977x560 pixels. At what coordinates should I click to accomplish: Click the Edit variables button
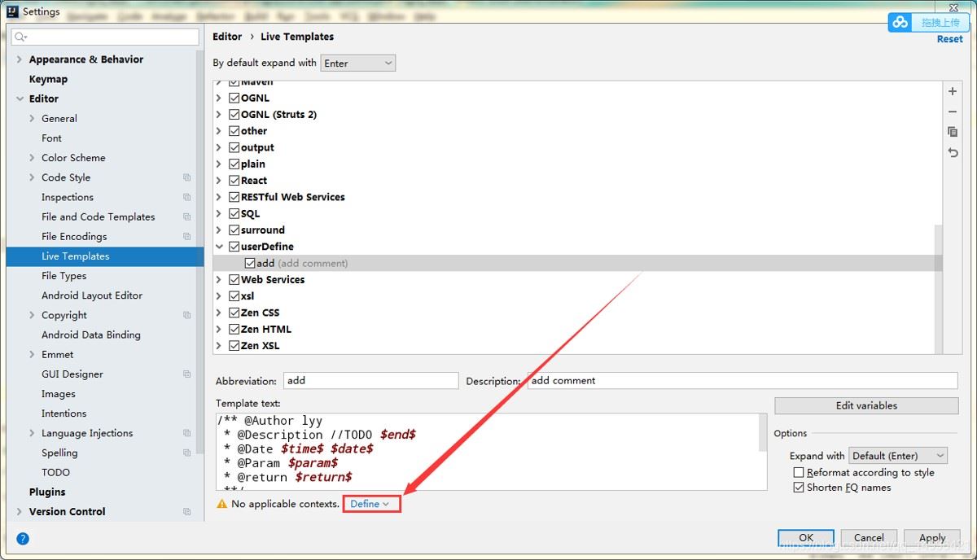[x=866, y=405]
